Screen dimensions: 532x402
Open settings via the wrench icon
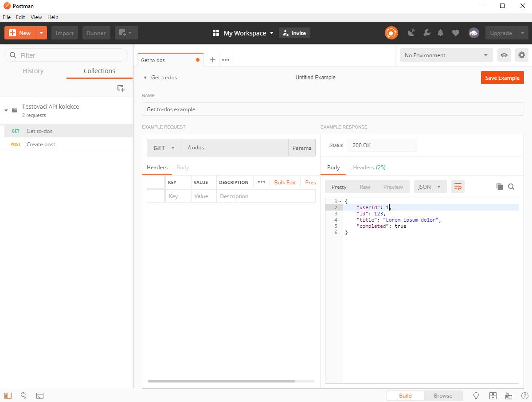(426, 33)
